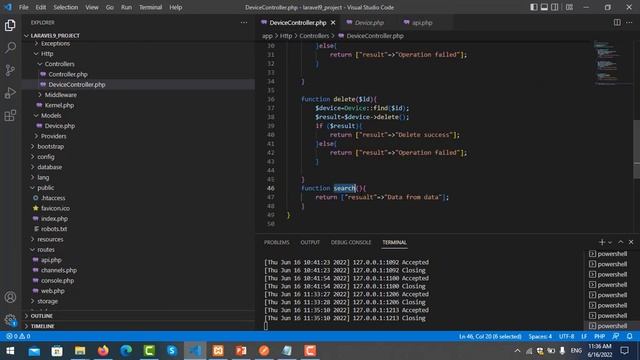Select the PHP language mode
This screenshot has width=640, height=360.
tap(599, 336)
